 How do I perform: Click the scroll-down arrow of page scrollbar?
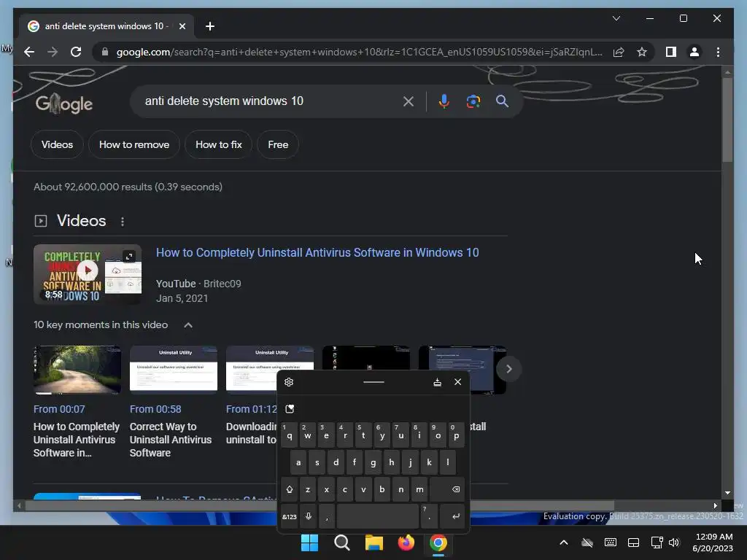pyautogui.click(x=727, y=493)
